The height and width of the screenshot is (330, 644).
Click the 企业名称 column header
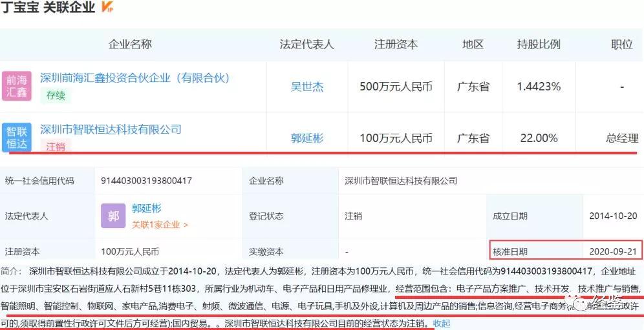coord(130,45)
